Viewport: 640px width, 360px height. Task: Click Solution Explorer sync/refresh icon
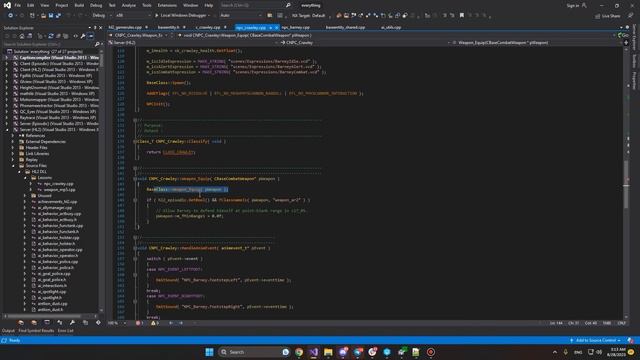pos(51,36)
